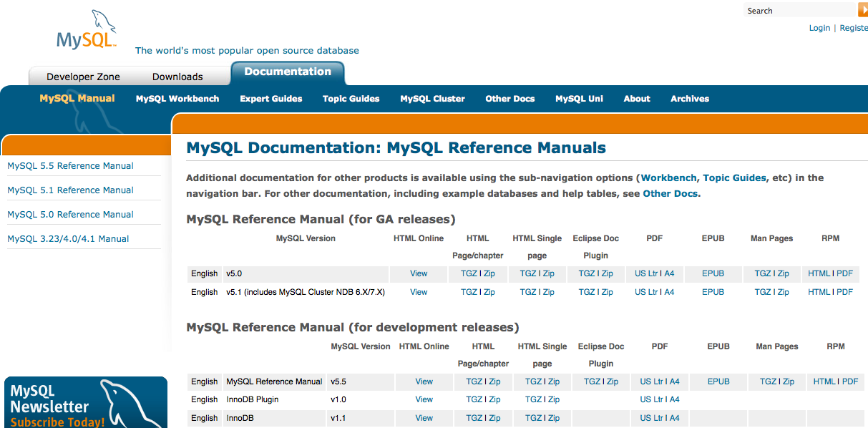
Task: Open EPUB link for MySQL v5.5 manual
Action: [718, 381]
